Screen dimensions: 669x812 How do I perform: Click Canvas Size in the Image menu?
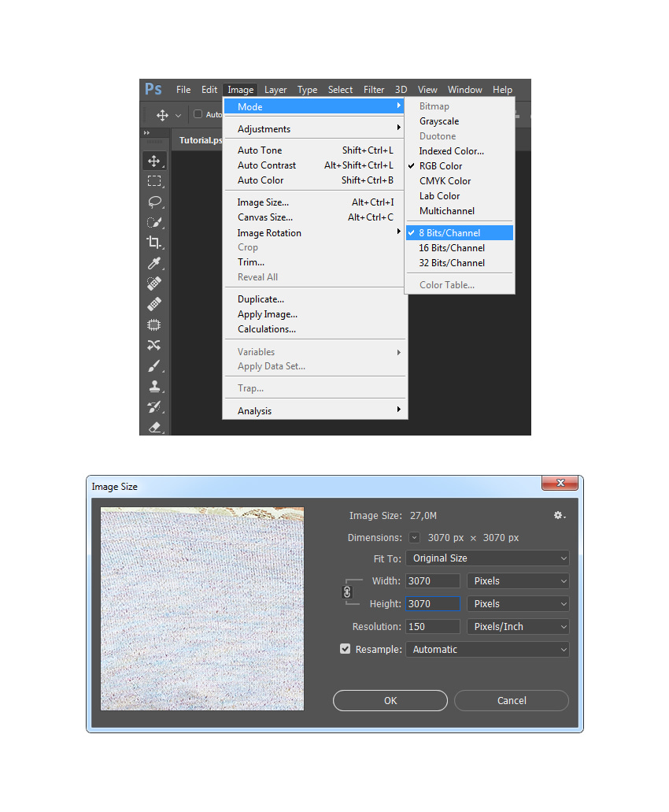[x=265, y=217]
